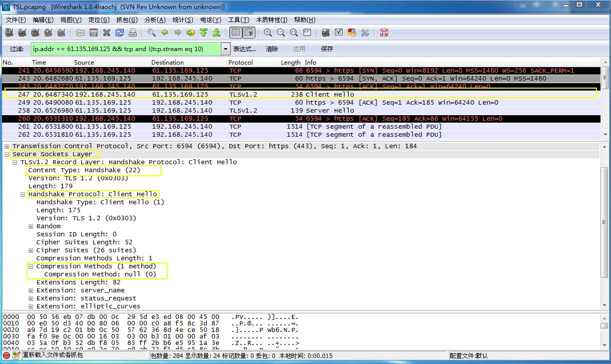Go back in packet history arrow
Viewport: 611px width, 364px height.
click(165, 33)
